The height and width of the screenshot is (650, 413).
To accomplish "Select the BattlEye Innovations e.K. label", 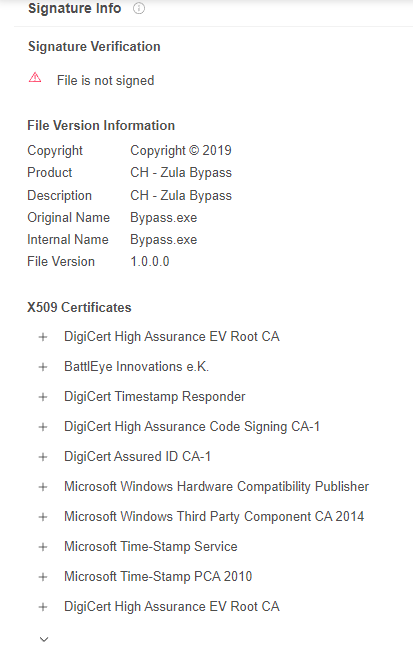I will click(136, 366).
